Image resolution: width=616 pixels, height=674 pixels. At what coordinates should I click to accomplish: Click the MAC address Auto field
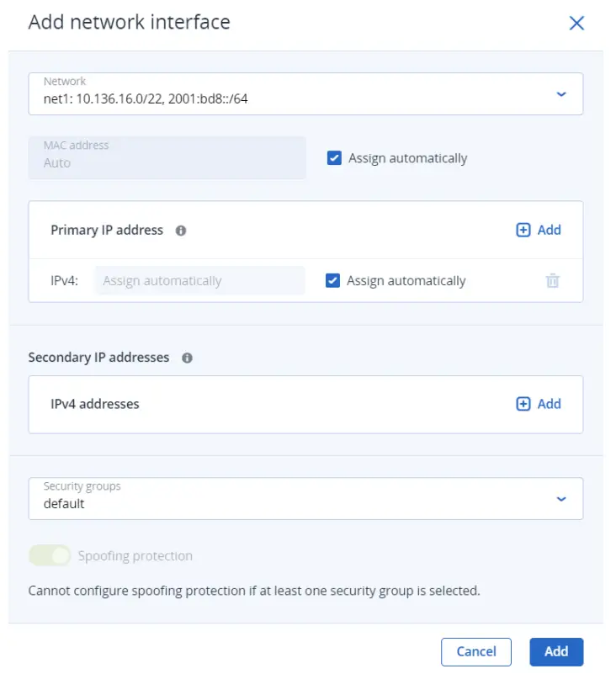(167, 157)
